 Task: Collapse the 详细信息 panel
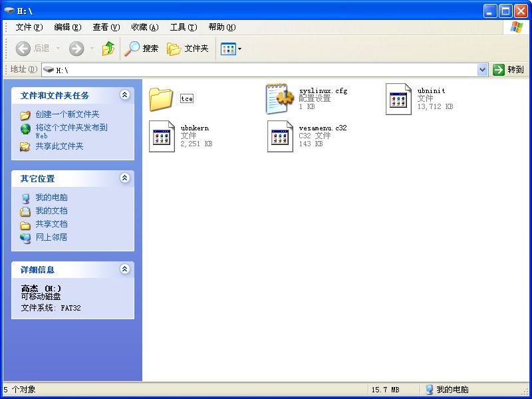[x=124, y=269]
